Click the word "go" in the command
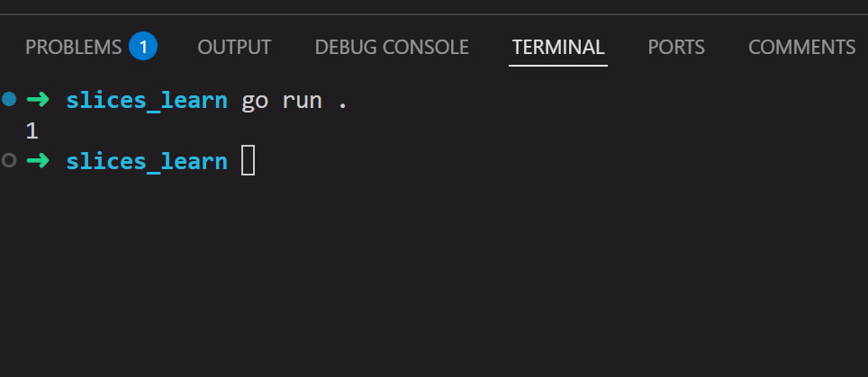Image resolution: width=868 pixels, height=377 pixels. [x=255, y=100]
